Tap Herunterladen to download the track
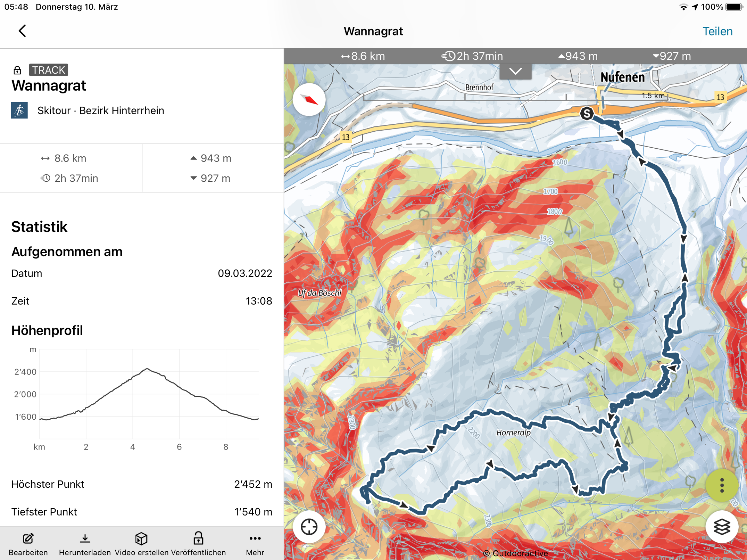Screen dimensions: 747x560 pyautogui.click(x=85, y=544)
